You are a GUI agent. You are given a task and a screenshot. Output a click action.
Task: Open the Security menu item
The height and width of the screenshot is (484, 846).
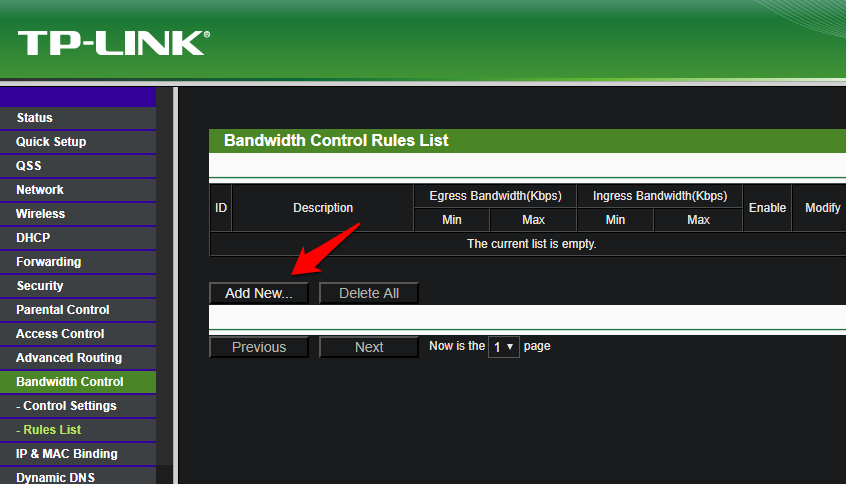[x=78, y=286]
